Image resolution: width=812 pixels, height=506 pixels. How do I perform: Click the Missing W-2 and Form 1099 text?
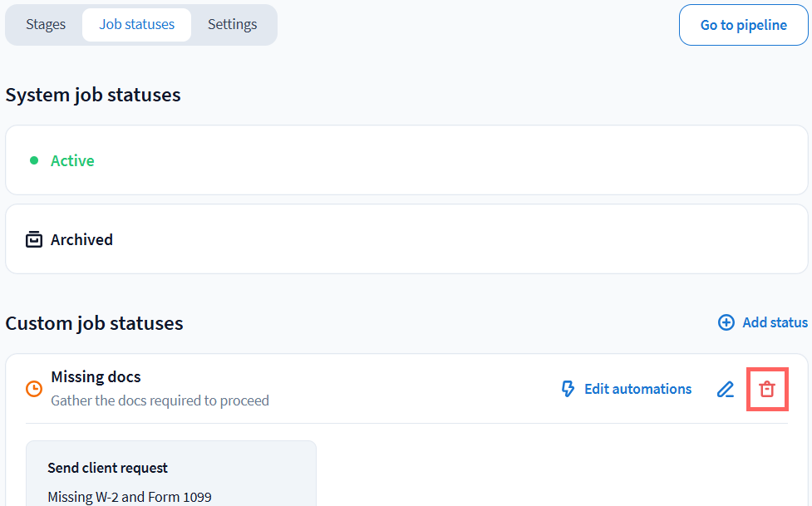(130, 497)
